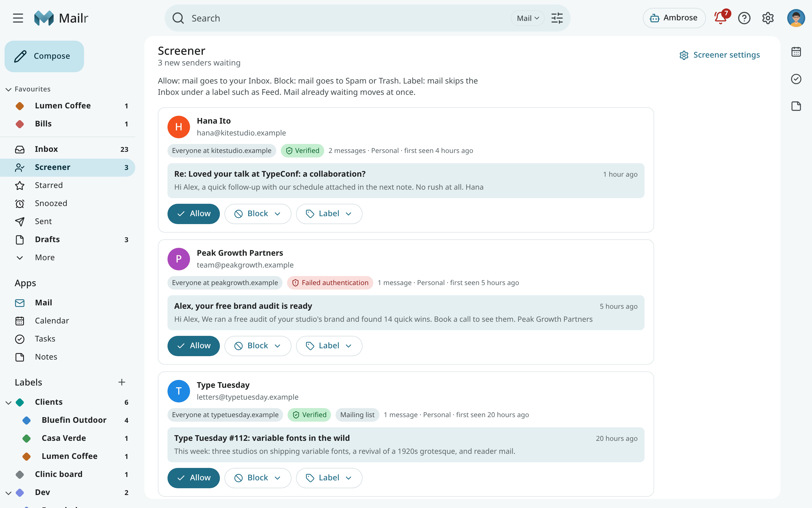Viewport: 812px width, 508px height.
Task: Open Bluefin Outdoor label
Action: (x=67, y=420)
